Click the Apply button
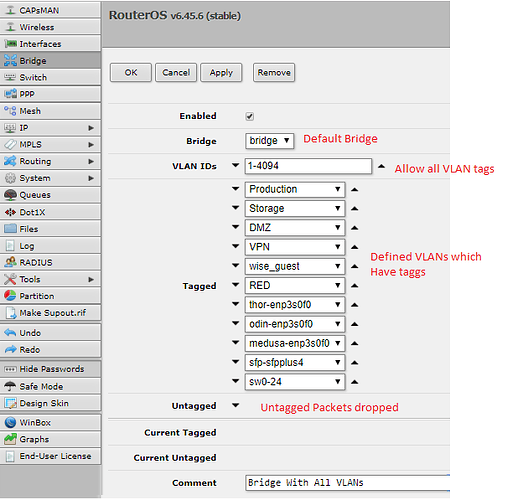The width and height of the screenshot is (522, 500). pos(221,73)
